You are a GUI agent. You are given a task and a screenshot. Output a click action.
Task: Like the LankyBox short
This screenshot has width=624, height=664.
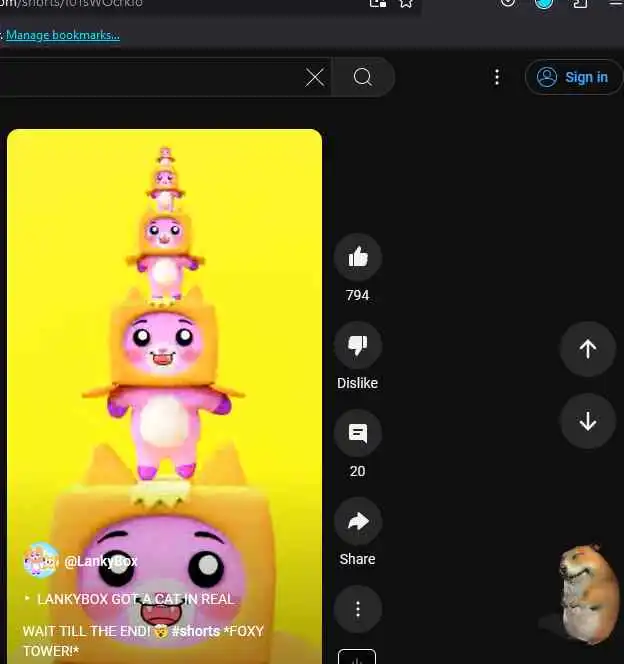pyautogui.click(x=358, y=257)
